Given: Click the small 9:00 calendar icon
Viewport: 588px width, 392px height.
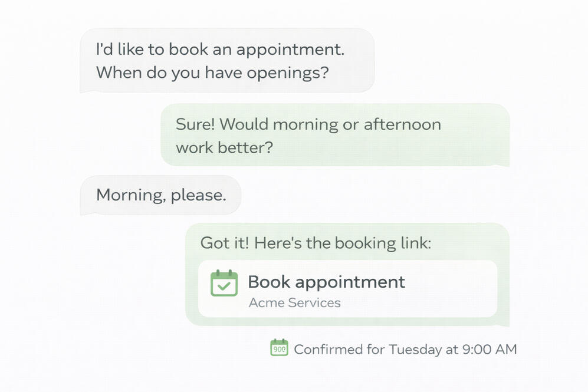Looking at the screenshot, I should click(279, 348).
